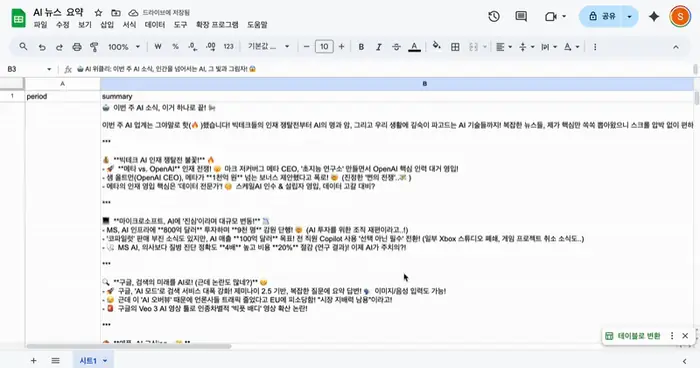700x368 pixels.
Task: Open the font family 기본값 dropdown
Action: tap(268, 46)
